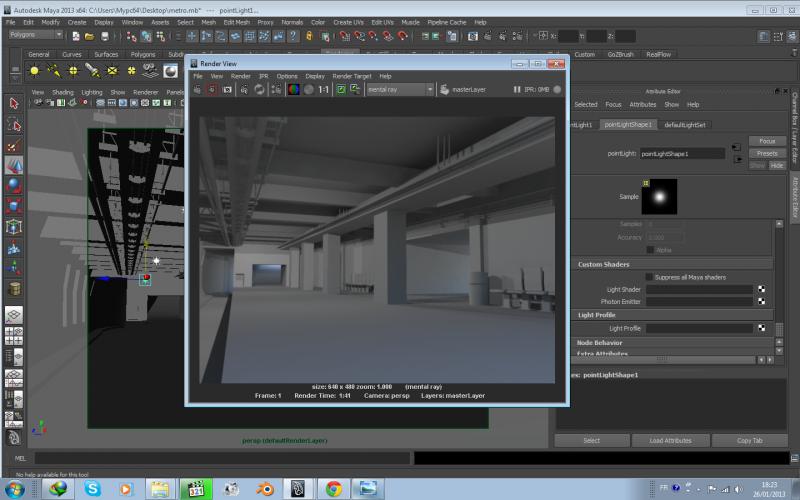Open the mental ray renderer dropdown
The image size is (800, 500).
[399, 90]
